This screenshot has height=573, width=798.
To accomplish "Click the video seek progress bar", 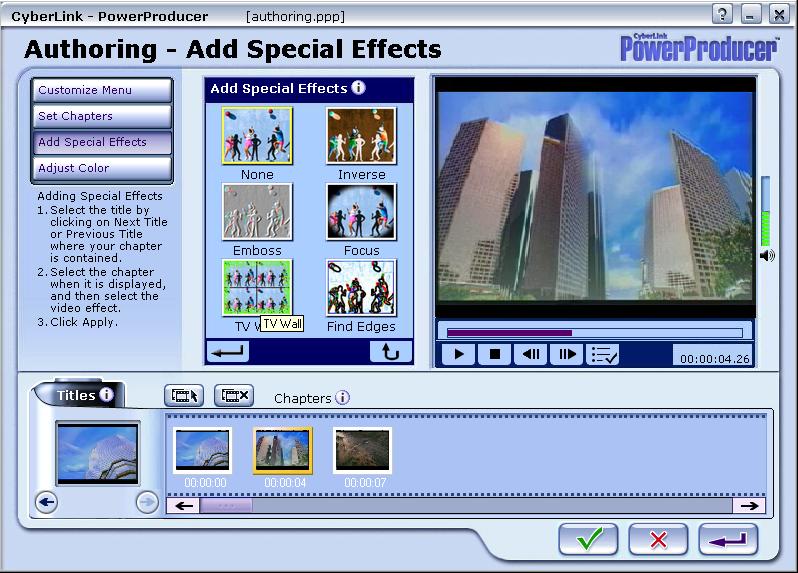I will [x=594, y=332].
